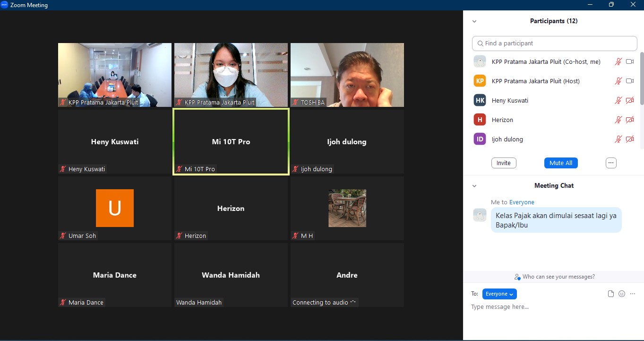644x341 pixels.
Task: Toggle video for KPP Pratama Host
Action: (630, 81)
